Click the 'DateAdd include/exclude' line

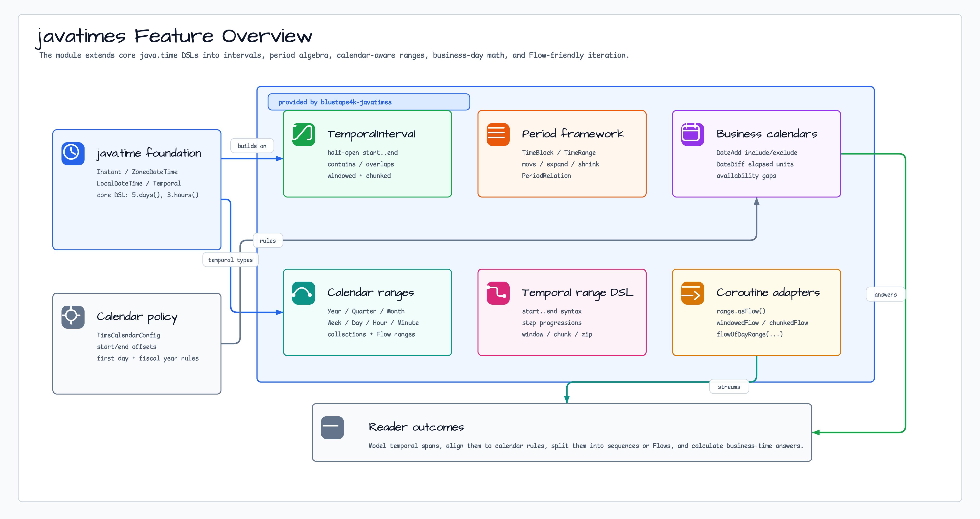coord(757,153)
